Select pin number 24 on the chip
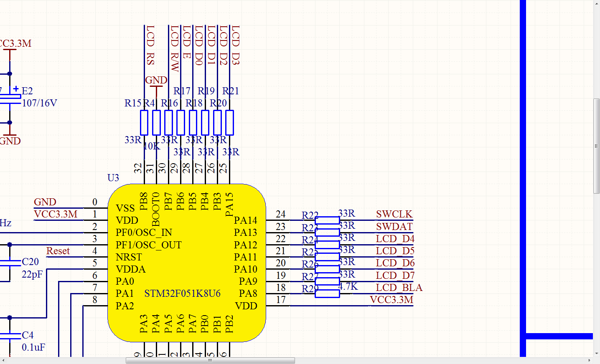 [x=281, y=215]
